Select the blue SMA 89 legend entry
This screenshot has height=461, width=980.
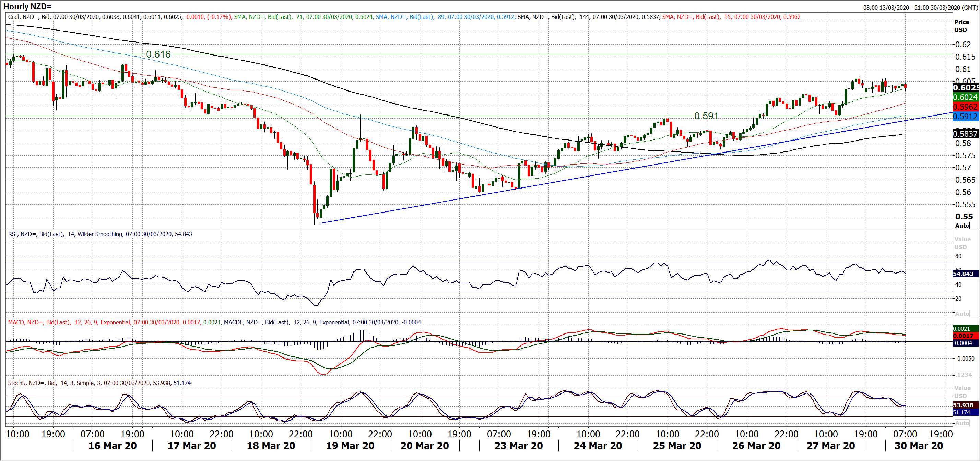[446, 17]
